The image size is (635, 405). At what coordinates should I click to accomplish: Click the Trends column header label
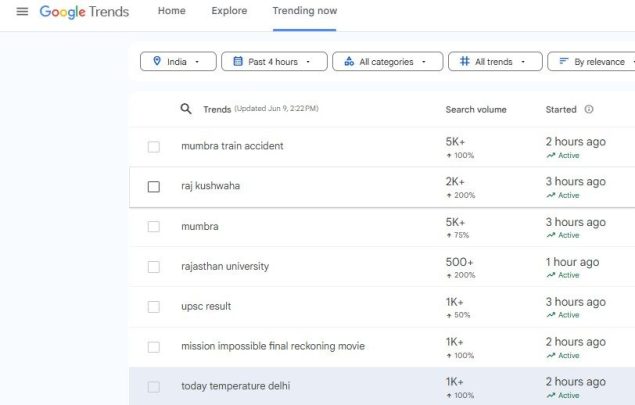[x=217, y=109]
